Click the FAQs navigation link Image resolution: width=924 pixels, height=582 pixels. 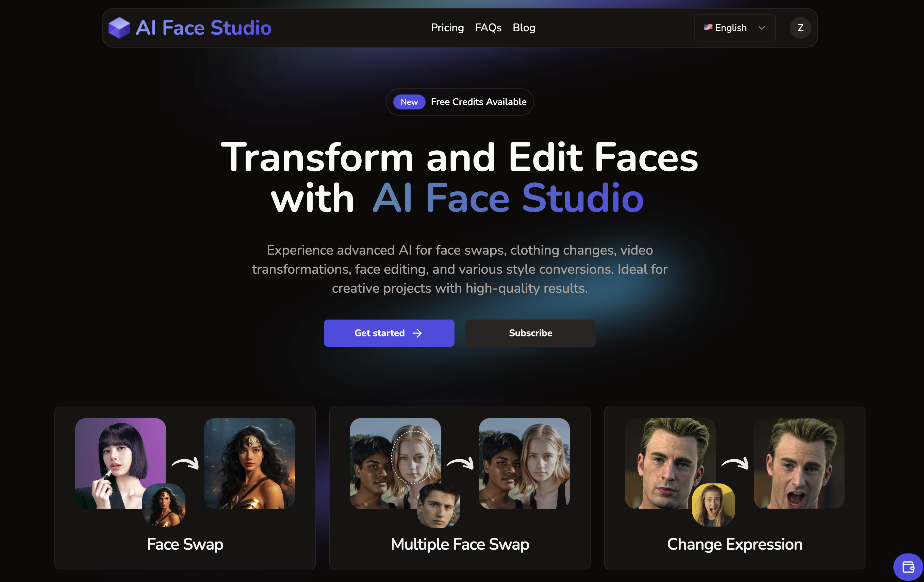[x=488, y=28]
